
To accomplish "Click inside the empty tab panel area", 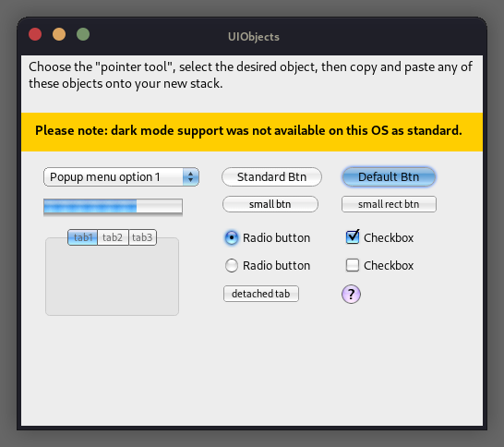I will point(112,280).
